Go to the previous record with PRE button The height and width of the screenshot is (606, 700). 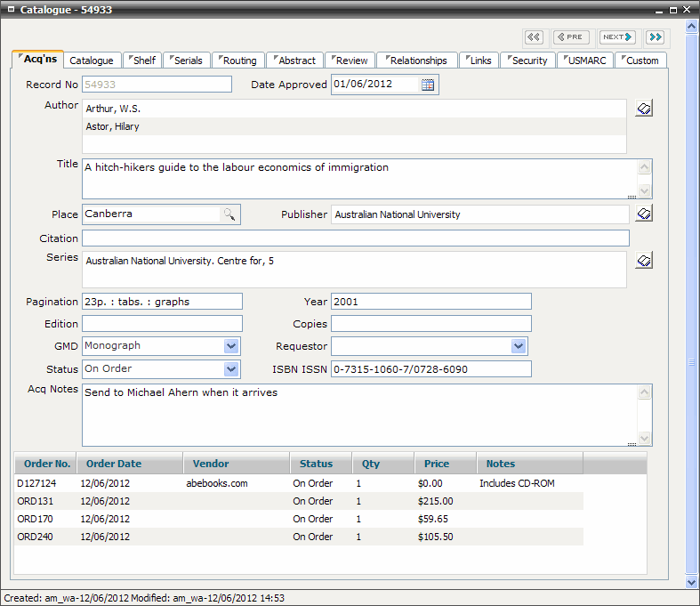(571, 37)
